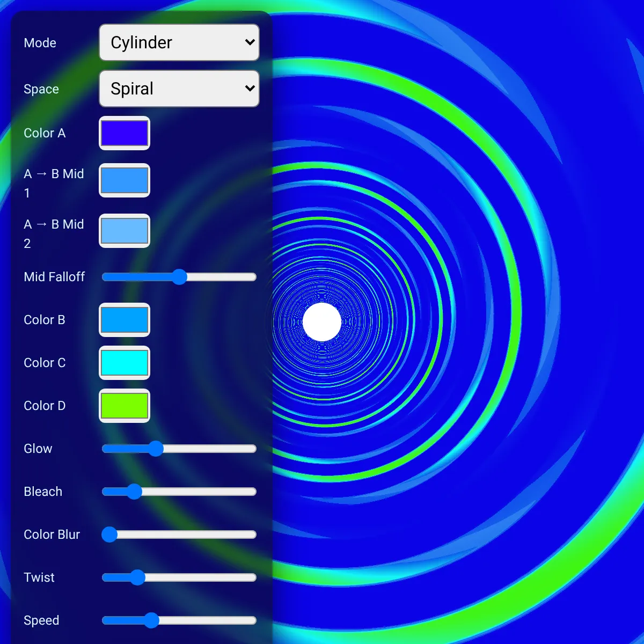Click the green Color D swatch
The width and height of the screenshot is (644, 644).
125,406
